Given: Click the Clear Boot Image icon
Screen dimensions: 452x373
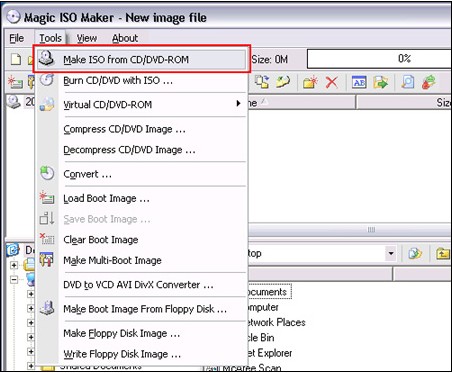Looking at the screenshot, I should pos(47,239).
